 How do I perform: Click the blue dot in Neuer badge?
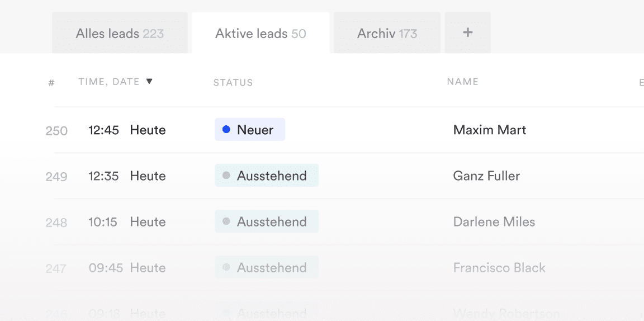[226, 130]
